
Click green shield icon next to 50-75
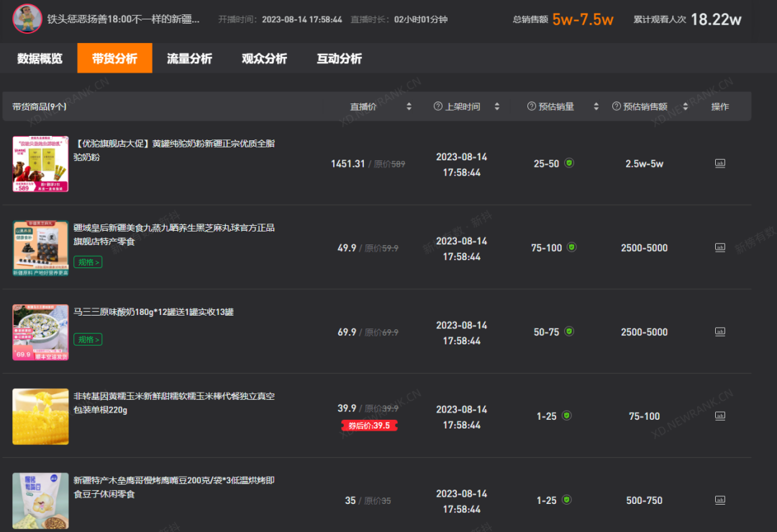pyautogui.click(x=569, y=331)
